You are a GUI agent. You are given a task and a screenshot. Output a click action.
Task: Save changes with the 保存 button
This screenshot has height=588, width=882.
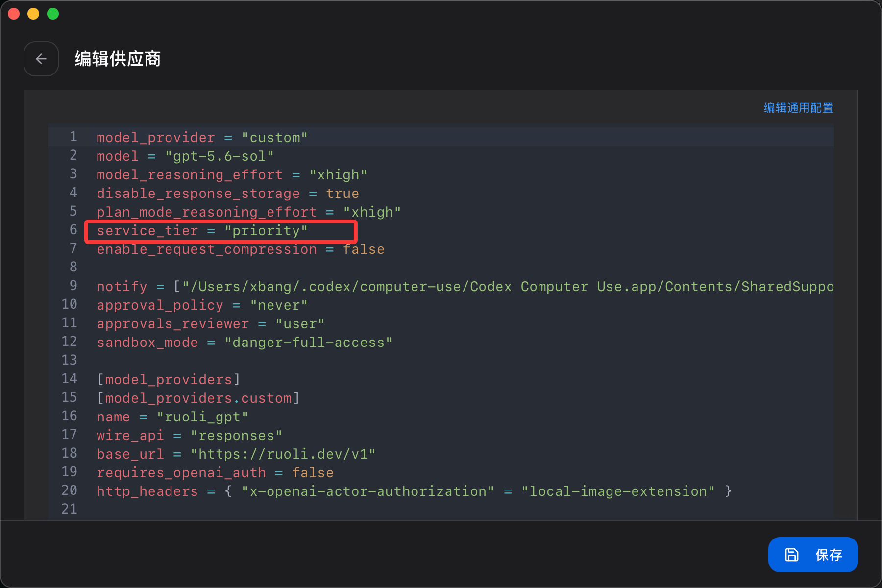coord(813,555)
